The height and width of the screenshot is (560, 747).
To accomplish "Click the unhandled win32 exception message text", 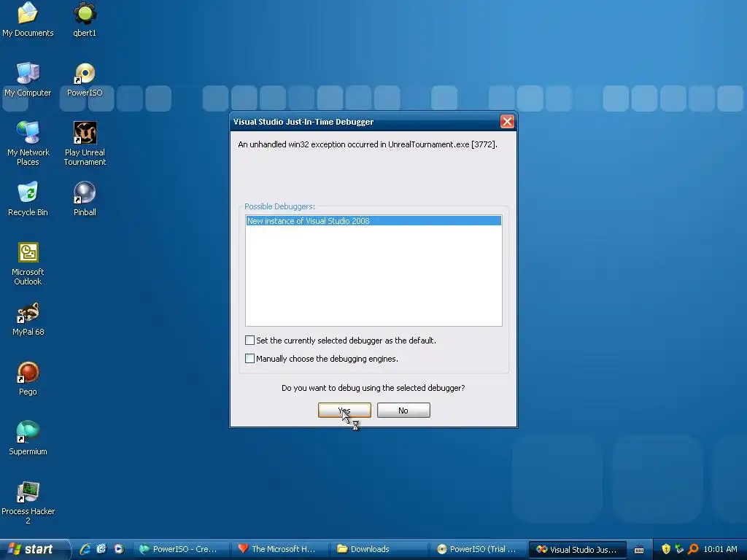I will (368, 144).
